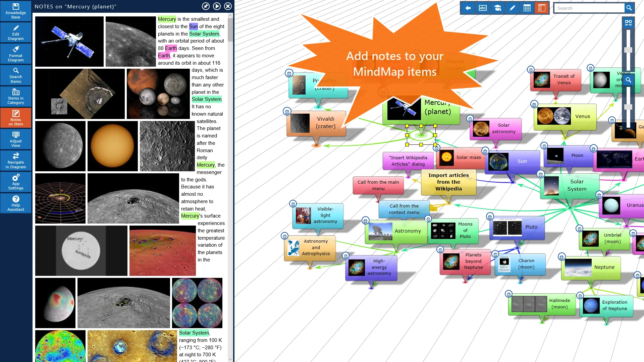The height and width of the screenshot is (362, 644).
Task: Click the play button in notes panel
Action: tap(217, 6)
